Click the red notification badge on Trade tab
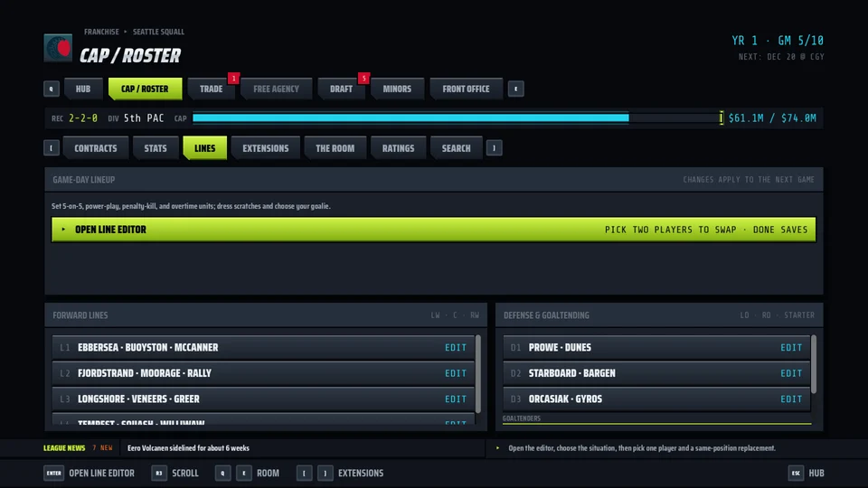 coord(233,79)
